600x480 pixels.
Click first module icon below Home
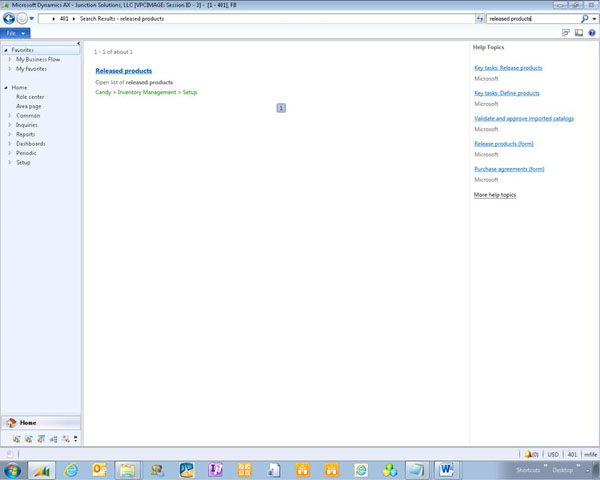16,439
